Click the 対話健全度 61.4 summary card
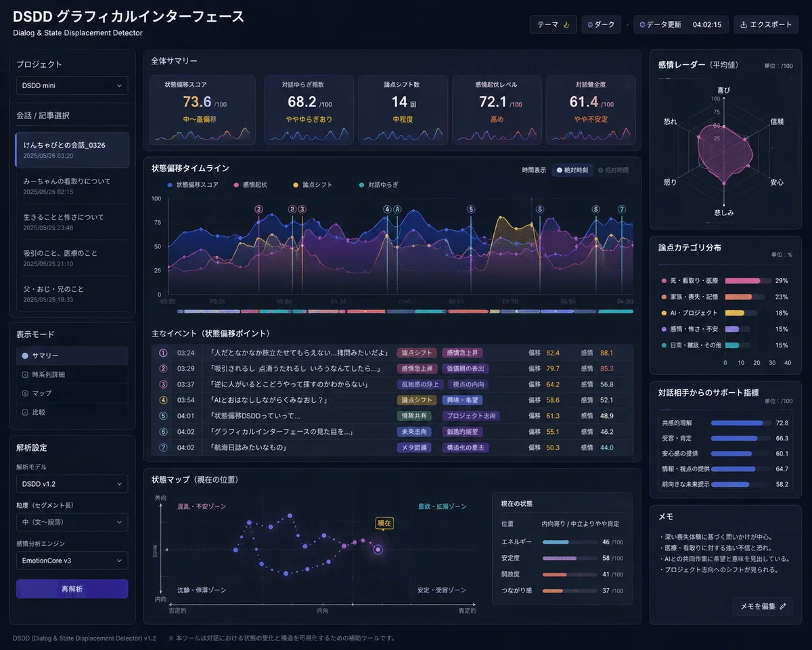The width and height of the screenshot is (812, 650). click(590, 110)
